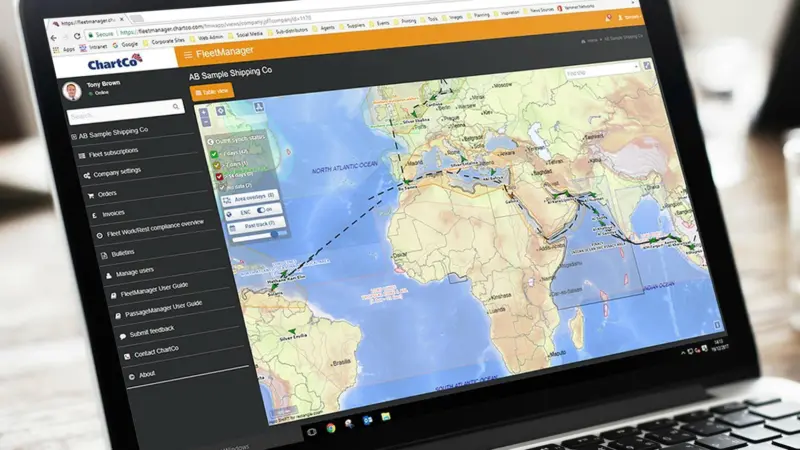Image resolution: width=800 pixels, height=450 pixels.
Task: Click the Manage users person icon
Action: tap(109, 276)
